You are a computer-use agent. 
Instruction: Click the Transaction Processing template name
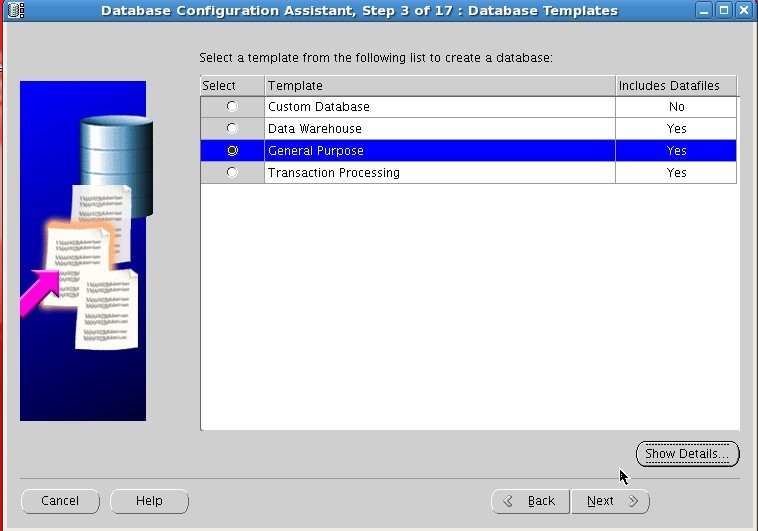(334, 173)
